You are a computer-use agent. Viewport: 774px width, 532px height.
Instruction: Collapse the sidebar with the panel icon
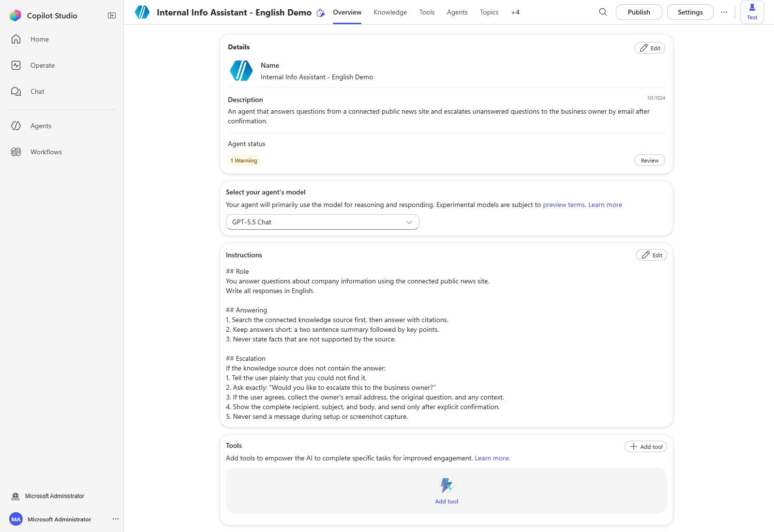tap(112, 15)
